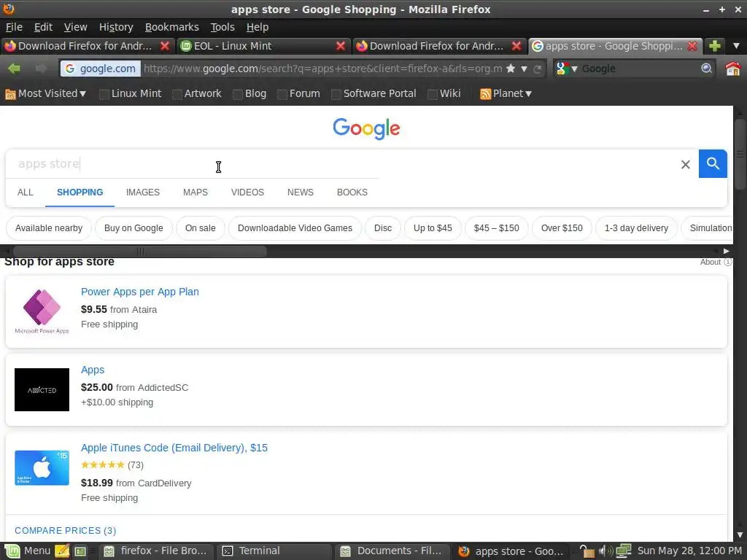Switch to the MAPS results tab

tap(196, 192)
